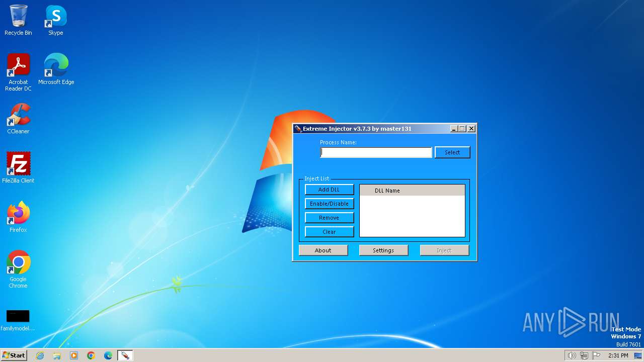Select the familymodel file on desktop
Viewport: 644px width, 362px height.
click(18, 320)
